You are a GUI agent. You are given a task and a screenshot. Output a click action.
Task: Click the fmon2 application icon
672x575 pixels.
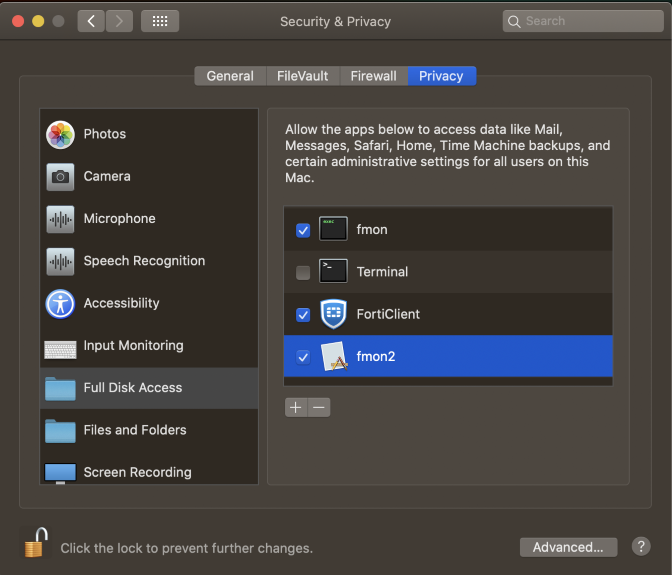(334, 356)
